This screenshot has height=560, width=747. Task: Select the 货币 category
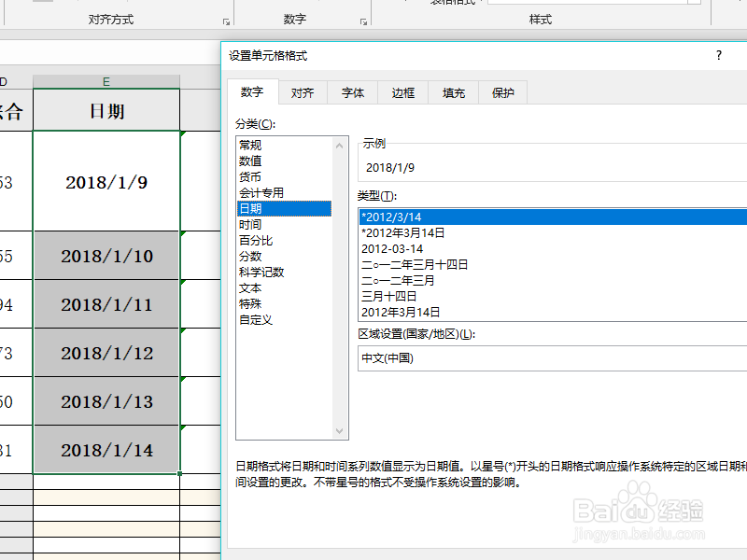point(250,176)
